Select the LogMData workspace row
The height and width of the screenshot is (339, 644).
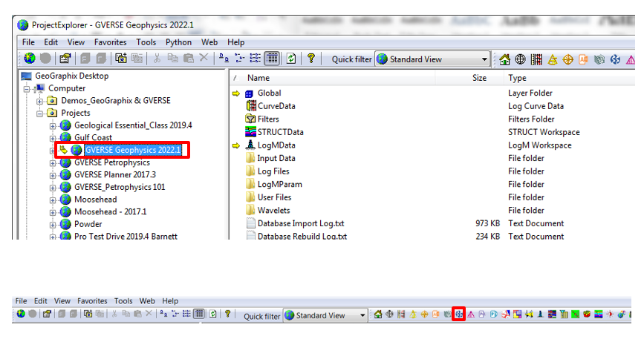click(276, 145)
